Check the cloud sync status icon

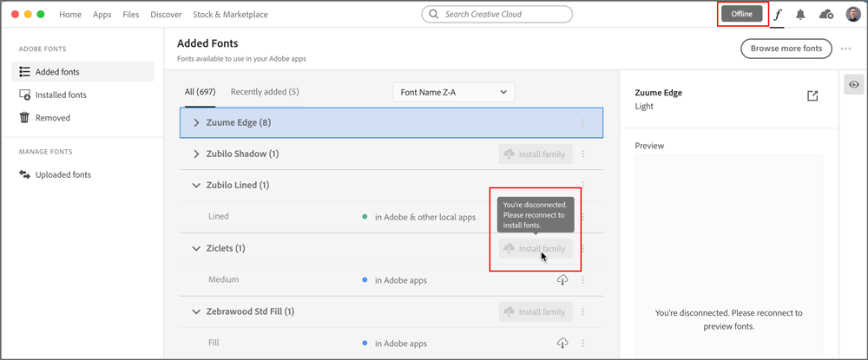[x=826, y=15]
